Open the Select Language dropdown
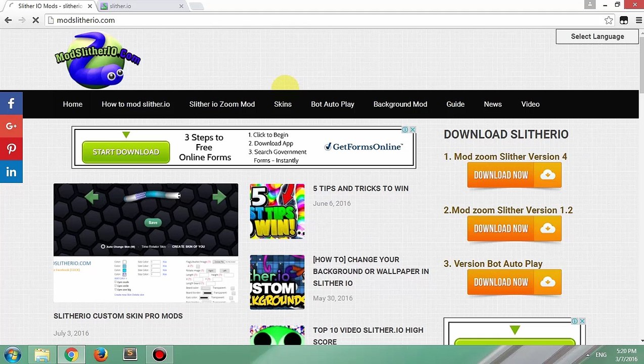 click(597, 36)
